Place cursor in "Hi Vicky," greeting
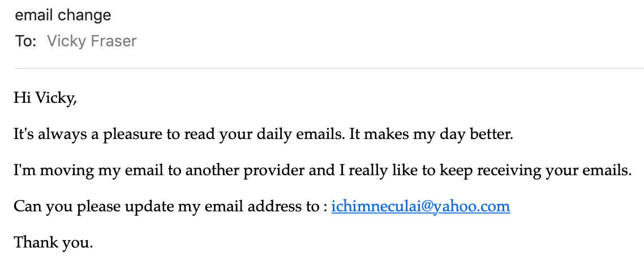Image resolution: width=644 pixels, height=269 pixels. click(x=45, y=98)
